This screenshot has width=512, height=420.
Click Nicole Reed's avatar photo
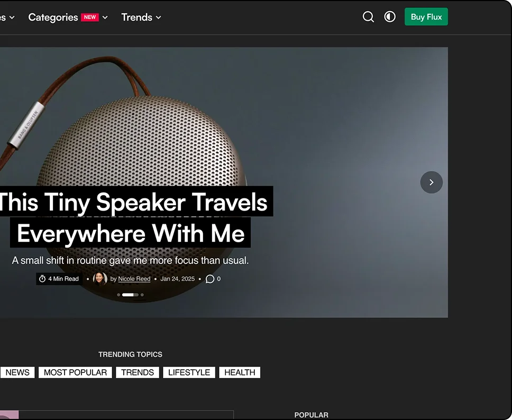point(100,278)
